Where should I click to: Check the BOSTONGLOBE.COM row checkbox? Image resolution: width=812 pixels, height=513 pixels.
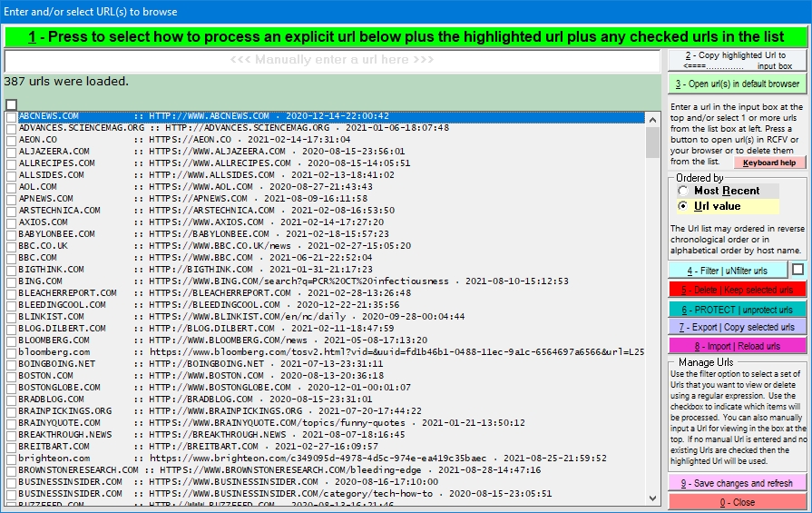pyautogui.click(x=12, y=388)
